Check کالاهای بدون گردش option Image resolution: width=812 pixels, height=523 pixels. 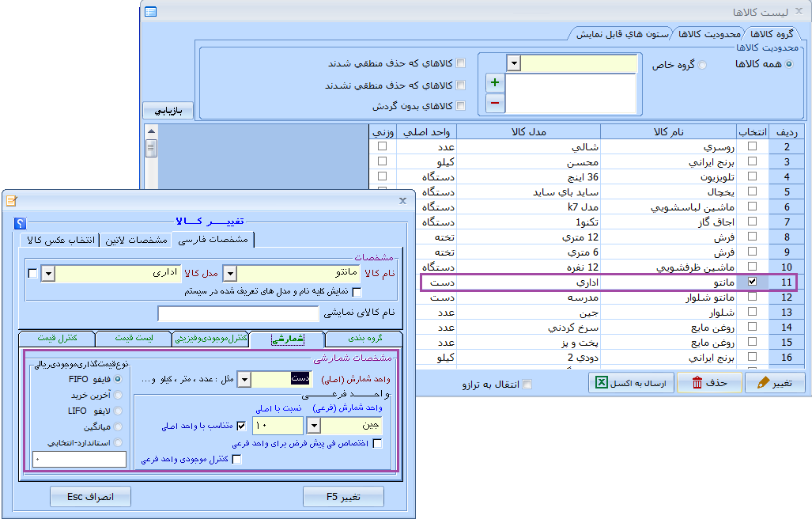(460, 106)
